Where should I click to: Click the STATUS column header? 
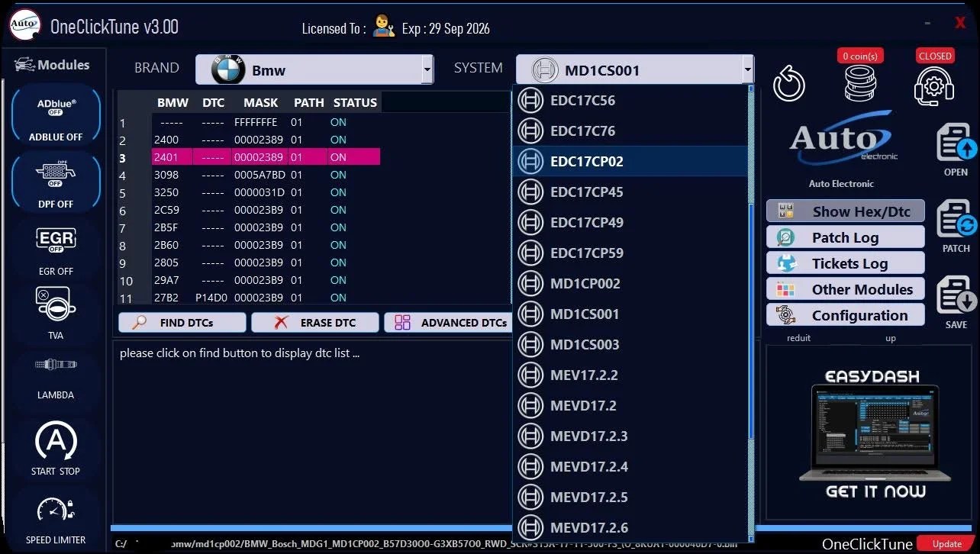(355, 102)
